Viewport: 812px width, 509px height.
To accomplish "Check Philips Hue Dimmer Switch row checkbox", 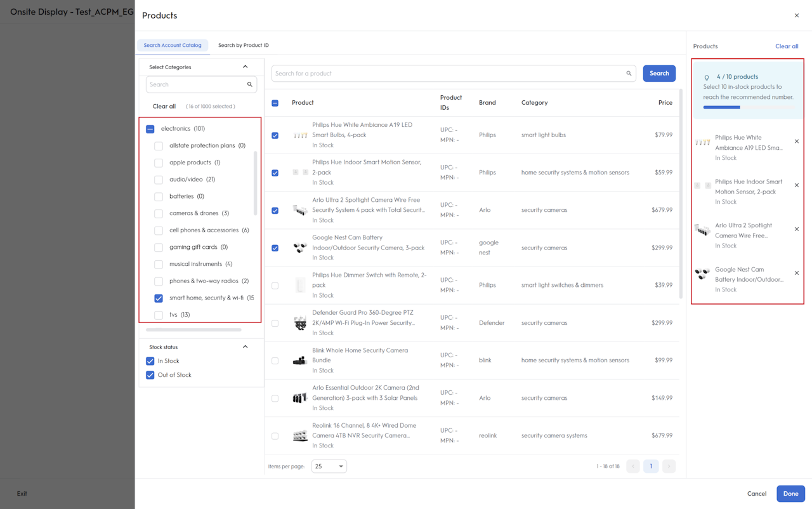I will point(275,286).
